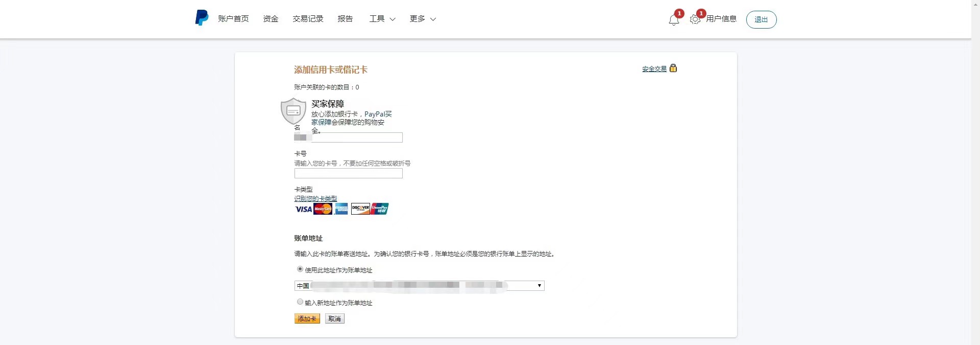Click the 卡类型 label

point(303,189)
